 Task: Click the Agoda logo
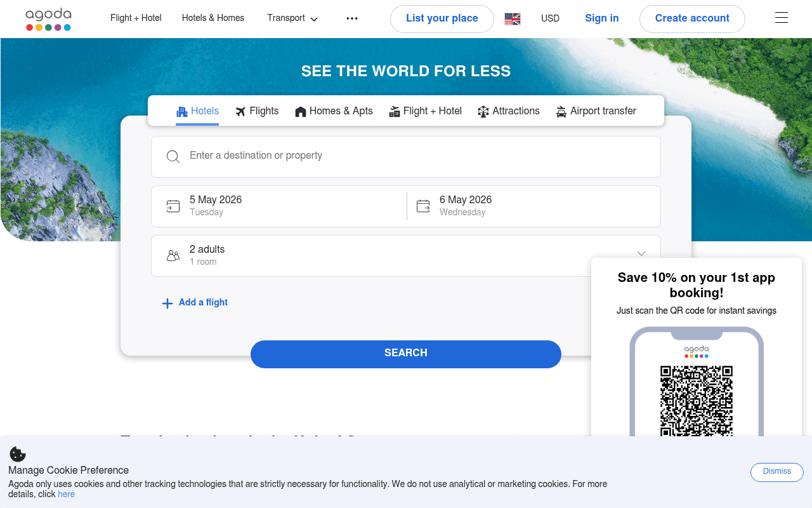point(48,19)
